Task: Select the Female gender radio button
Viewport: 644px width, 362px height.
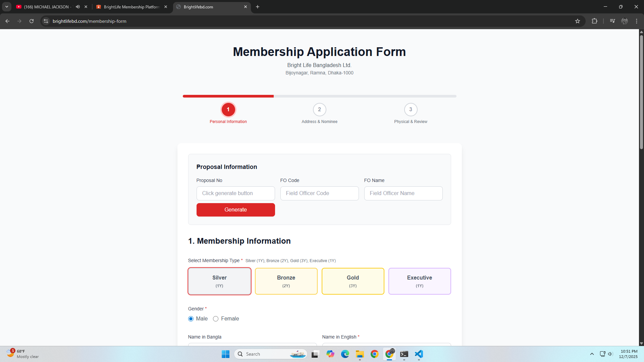Action: click(216, 319)
